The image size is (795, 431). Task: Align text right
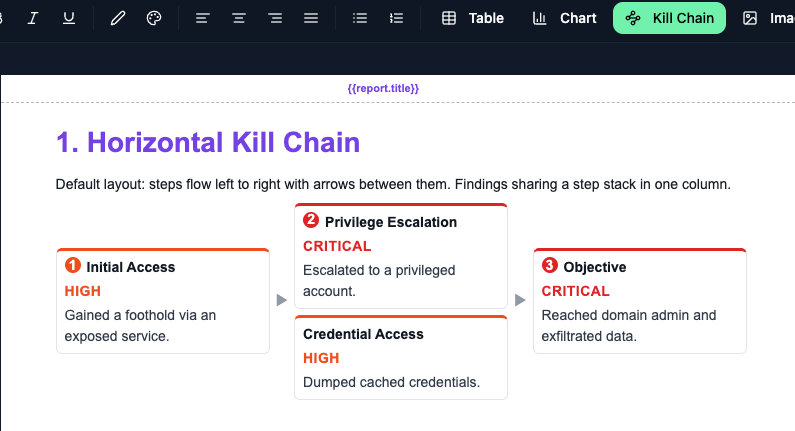(275, 18)
